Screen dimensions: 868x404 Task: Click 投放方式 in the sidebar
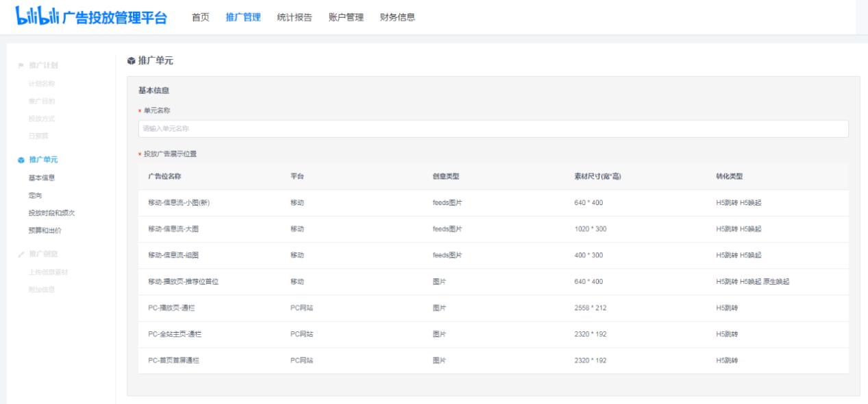(41, 119)
